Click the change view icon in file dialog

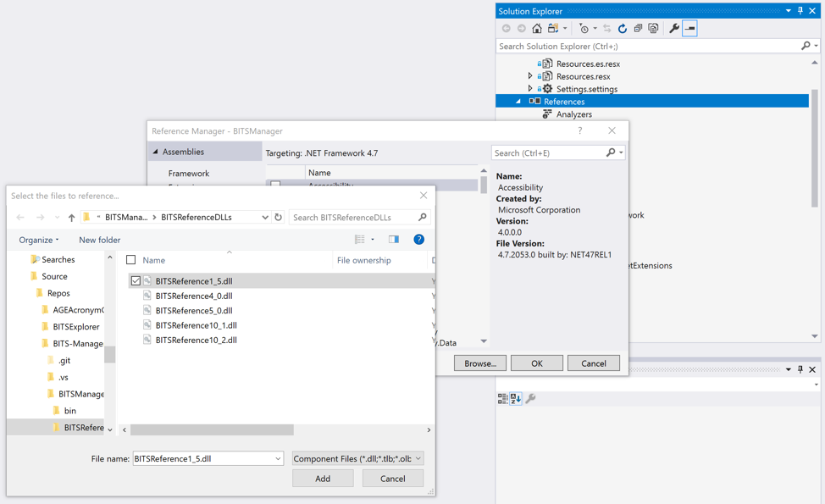360,240
